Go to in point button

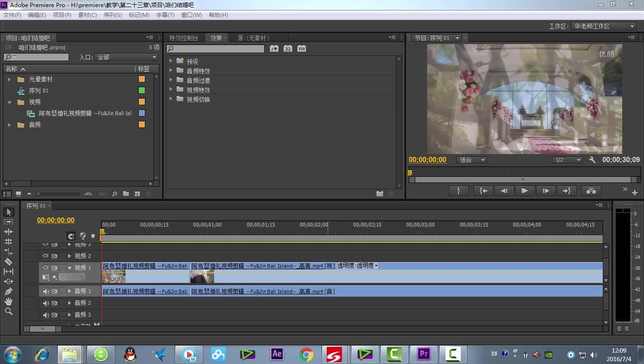point(483,191)
